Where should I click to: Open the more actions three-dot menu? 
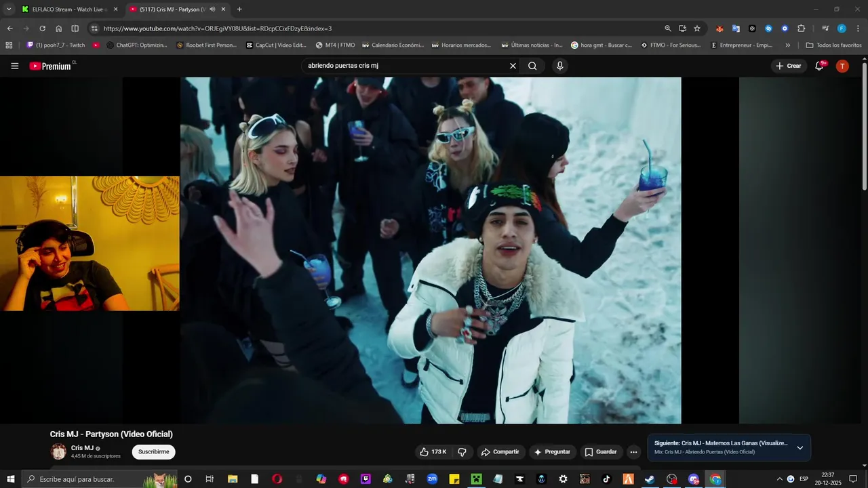pos(633,451)
